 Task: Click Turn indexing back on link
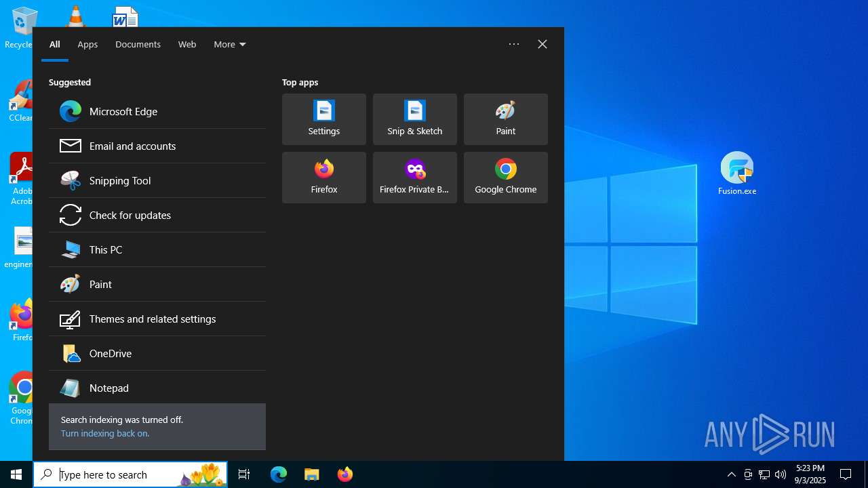(x=105, y=433)
